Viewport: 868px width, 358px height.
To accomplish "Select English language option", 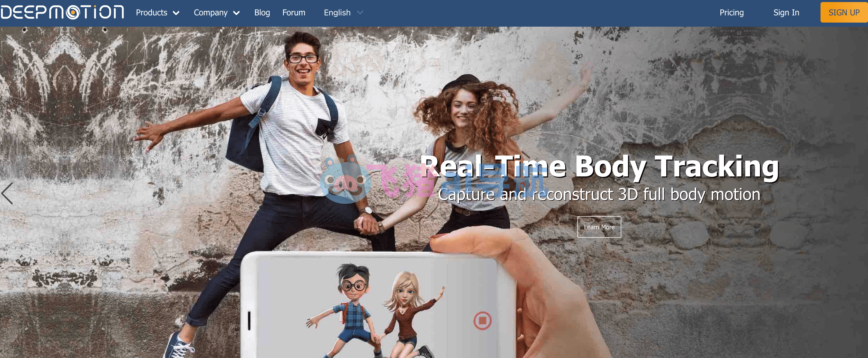I will point(337,13).
